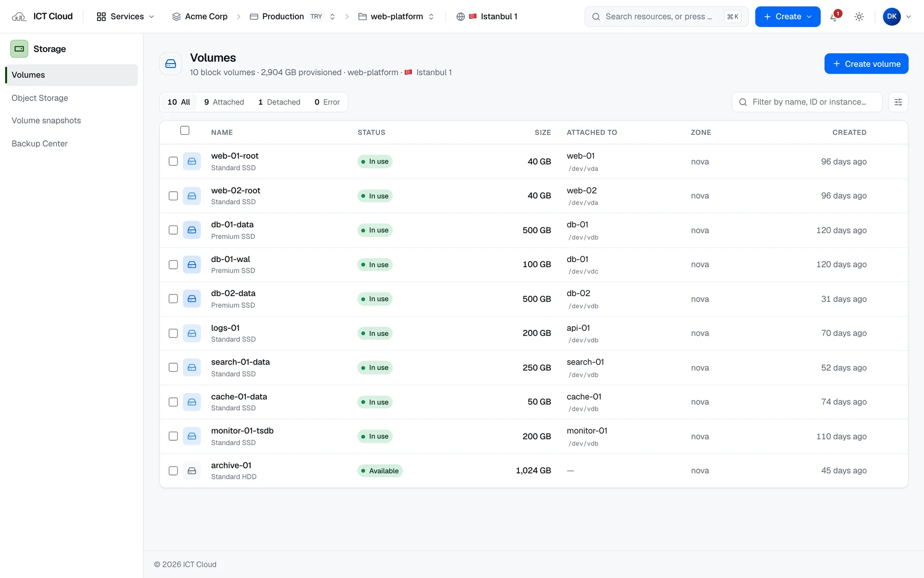Click the db-01-data volume disk icon
The image size is (924, 578).
192,230
